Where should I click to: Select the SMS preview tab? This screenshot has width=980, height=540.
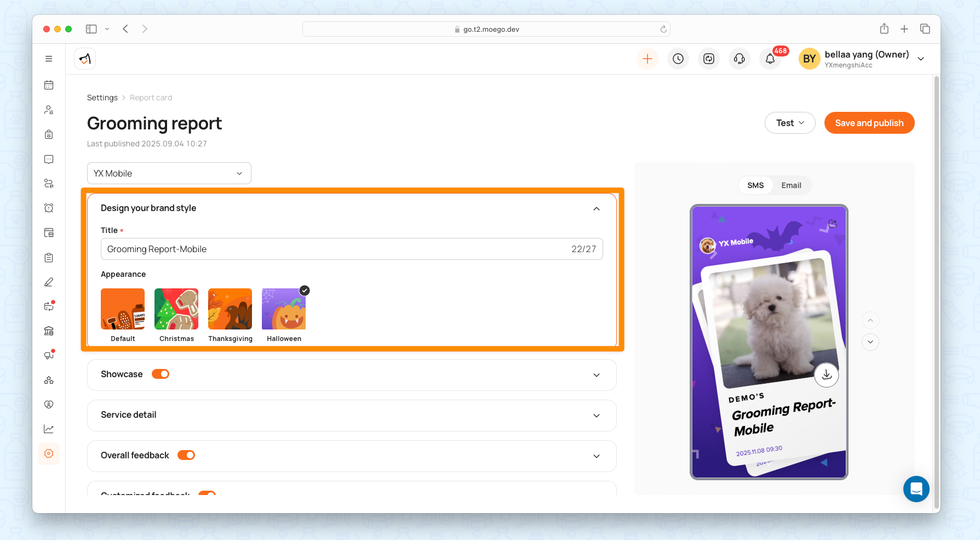point(755,185)
